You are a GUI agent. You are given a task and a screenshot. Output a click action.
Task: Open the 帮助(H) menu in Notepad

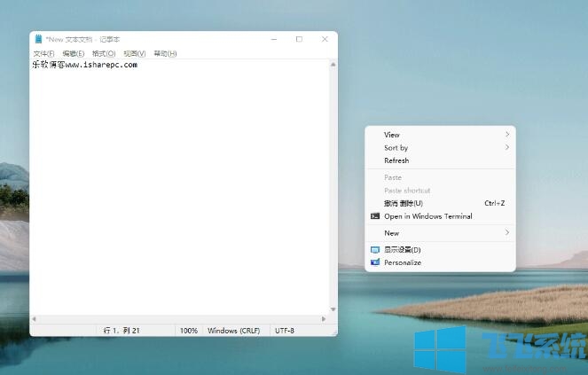(x=165, y=53)
